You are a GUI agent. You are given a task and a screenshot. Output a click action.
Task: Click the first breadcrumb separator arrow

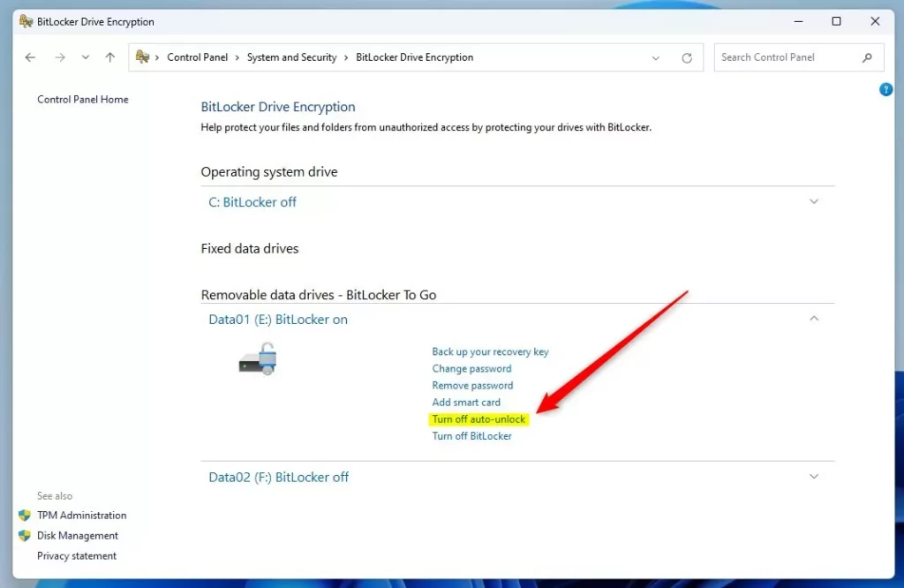click(x=157, y=57)
